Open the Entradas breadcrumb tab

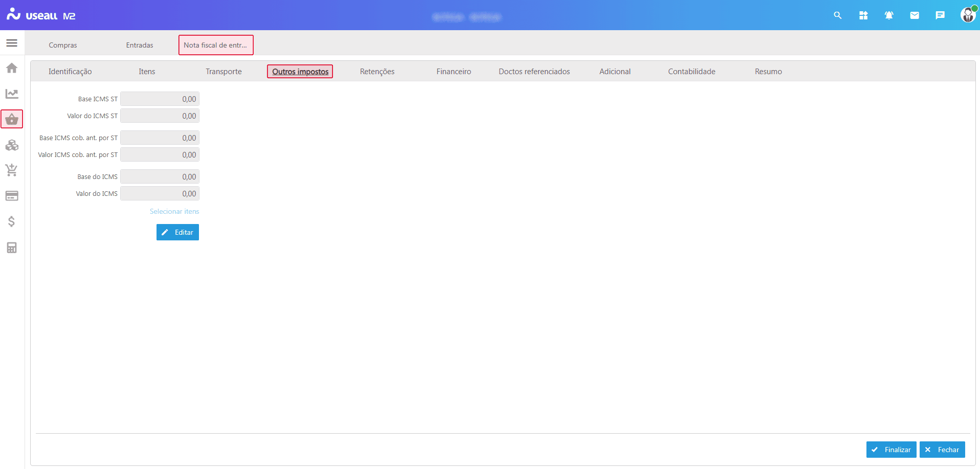[x=140, y=45]
